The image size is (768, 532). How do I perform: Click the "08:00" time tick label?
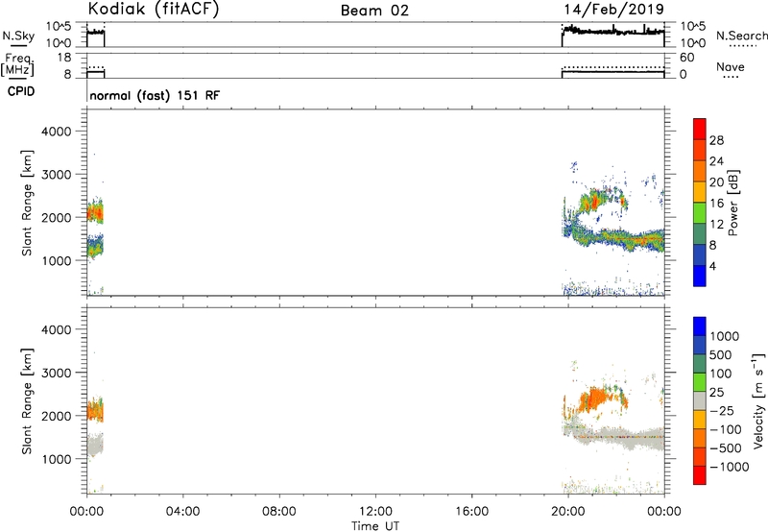[278, 512]
